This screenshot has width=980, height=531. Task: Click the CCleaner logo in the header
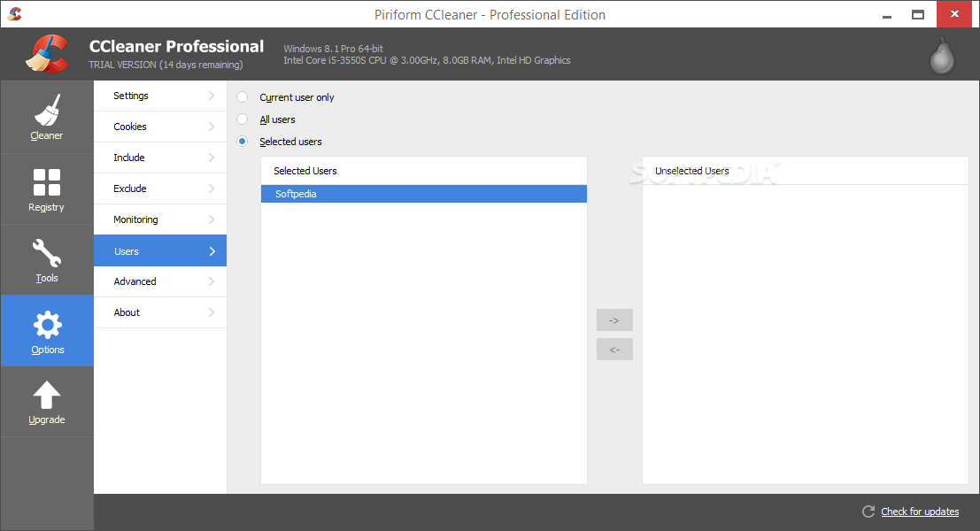tap(49, 53)
